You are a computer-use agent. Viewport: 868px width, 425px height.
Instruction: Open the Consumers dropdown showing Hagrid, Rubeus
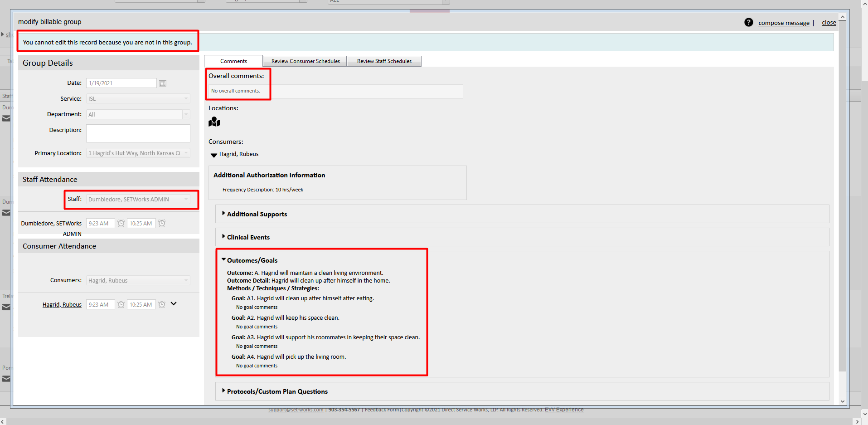pos(138,280)
